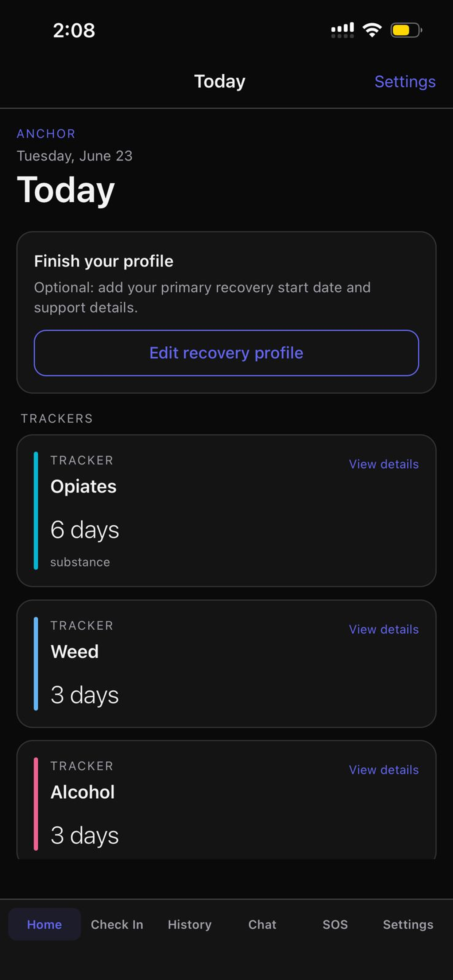This screenshot has height=980, width=453.
Task: Open Settings from the top right header
Action: coord(405,81)
